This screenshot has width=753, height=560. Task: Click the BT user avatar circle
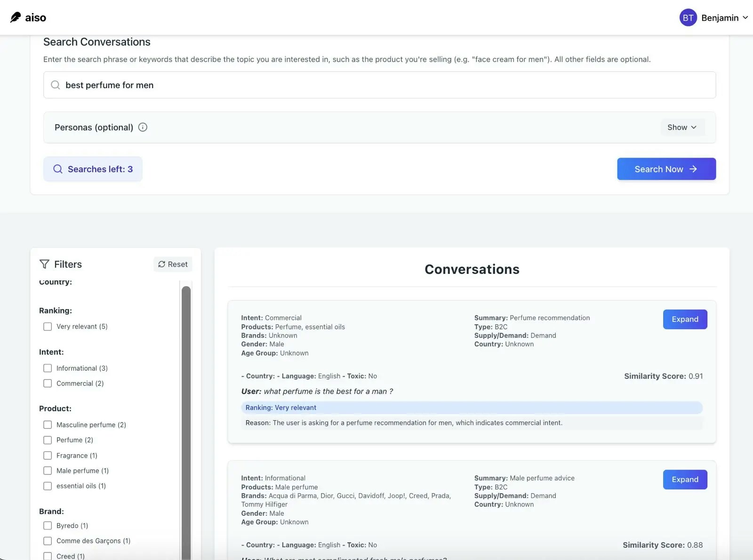click(x=688, y=18)
